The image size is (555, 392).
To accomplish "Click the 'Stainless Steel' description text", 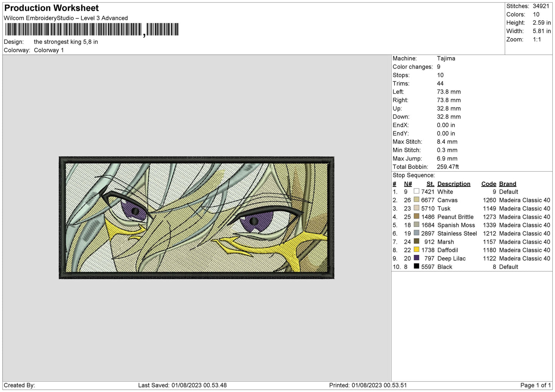I will (x=457, y=233).
